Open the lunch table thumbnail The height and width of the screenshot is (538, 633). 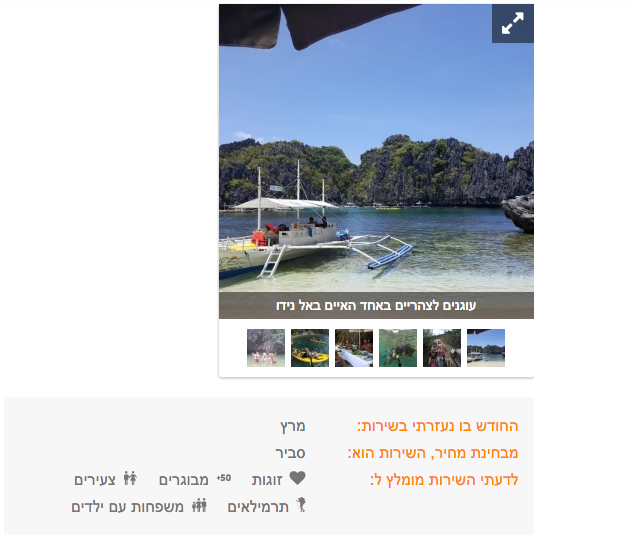click(x=354, y=348)
